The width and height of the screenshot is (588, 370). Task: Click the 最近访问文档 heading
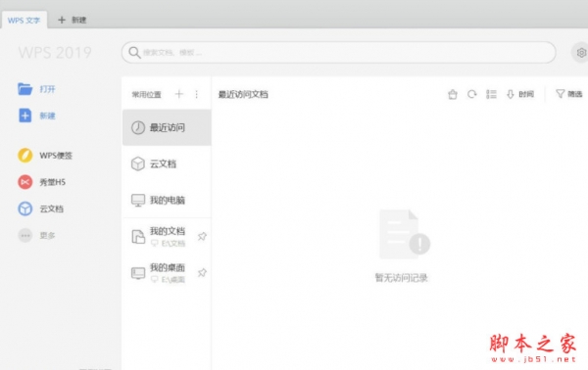pyautogui.click(x=243, y=94)
